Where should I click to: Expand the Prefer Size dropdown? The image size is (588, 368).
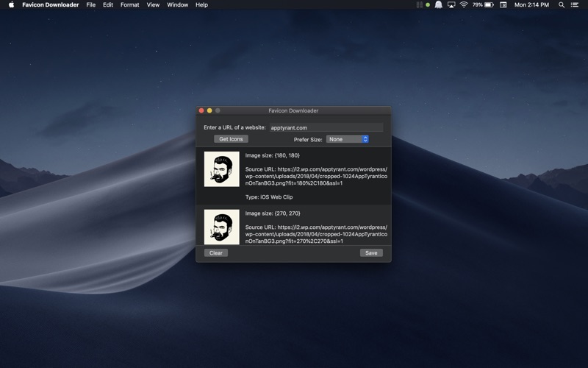point(348,139)
